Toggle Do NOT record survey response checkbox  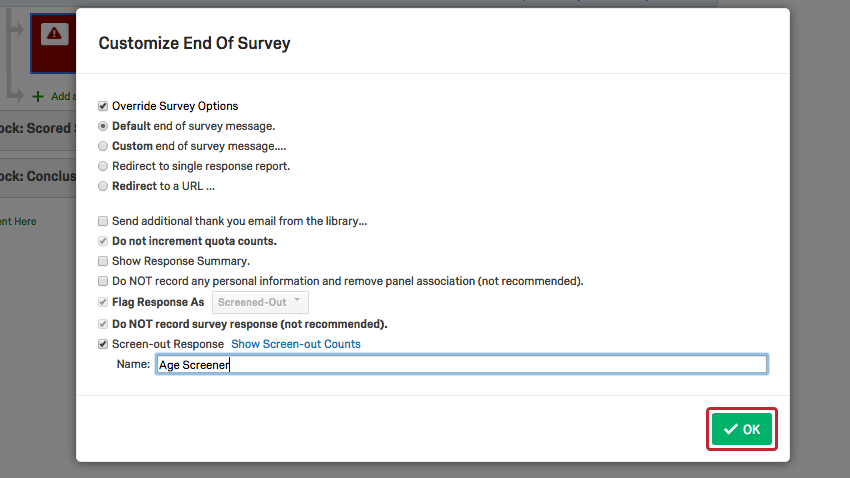[103, 324]
